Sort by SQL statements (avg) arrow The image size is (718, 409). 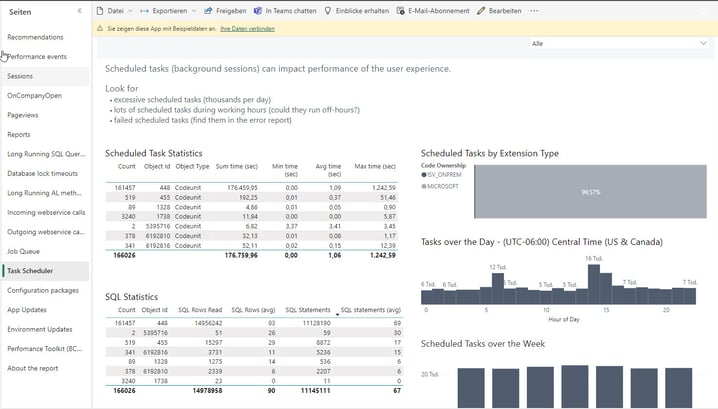[x=337, y=314]
